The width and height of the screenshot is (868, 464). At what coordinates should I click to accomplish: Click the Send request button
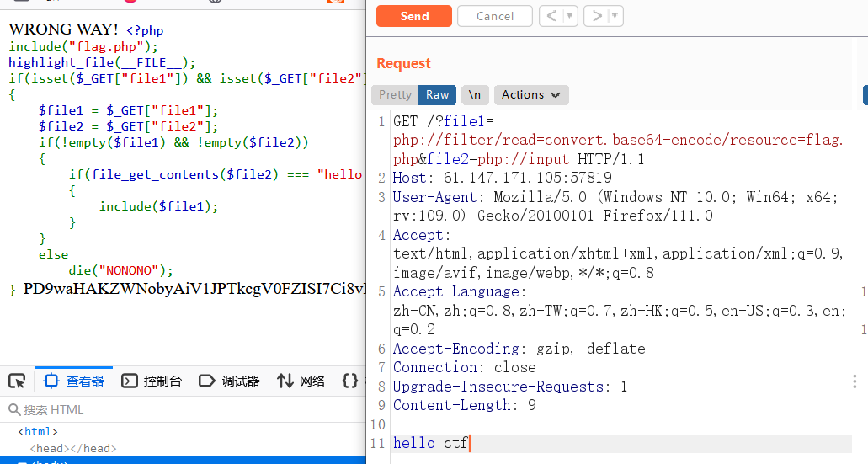pyautogui.click(x=413, y=16)
